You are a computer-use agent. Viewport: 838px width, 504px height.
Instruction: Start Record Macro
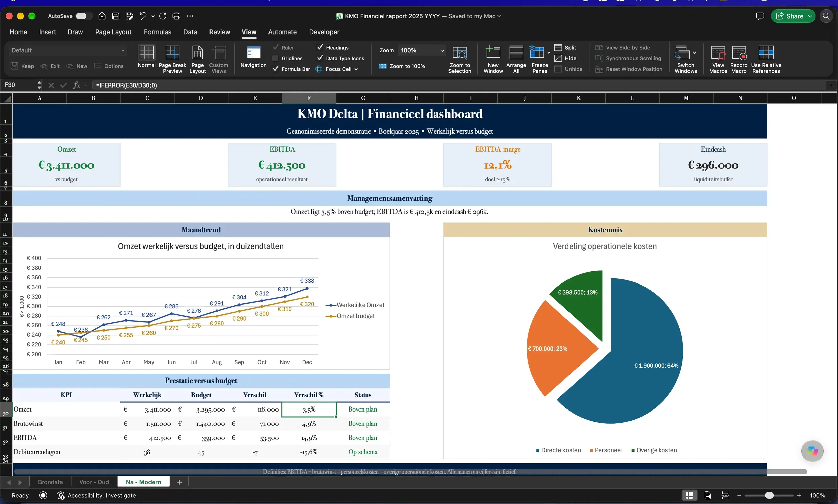739,59
